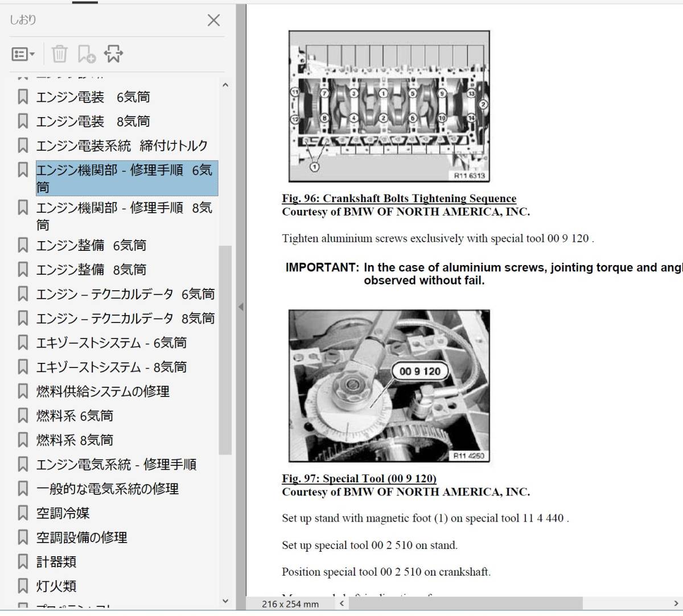Open bookmark エンジン電装系統 締付けトルク
The width and height of the screenshot is (683, 616).
pyautogui.click(x=122, y=146)
